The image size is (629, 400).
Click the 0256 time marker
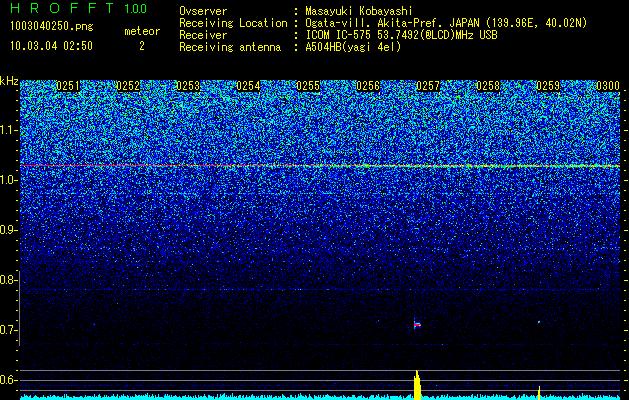tap(368, 86)
